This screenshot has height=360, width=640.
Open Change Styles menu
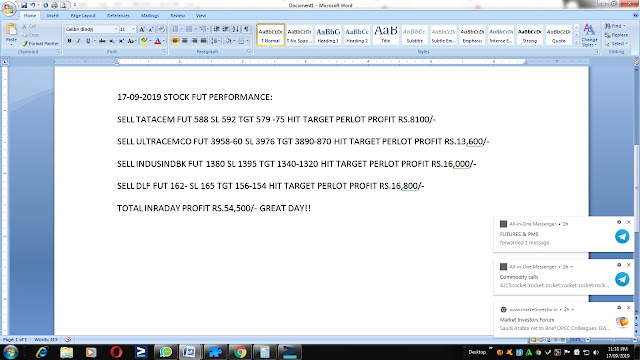[x=589, y=35]
